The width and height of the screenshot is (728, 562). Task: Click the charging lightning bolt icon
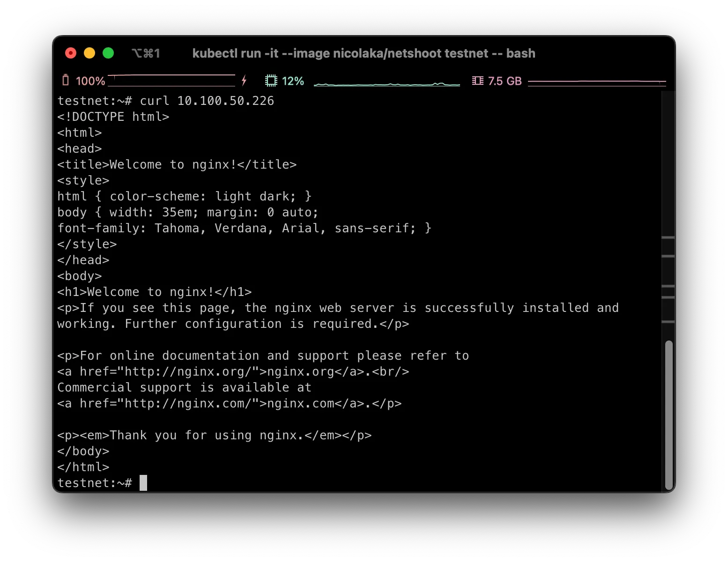click(244, 81)
